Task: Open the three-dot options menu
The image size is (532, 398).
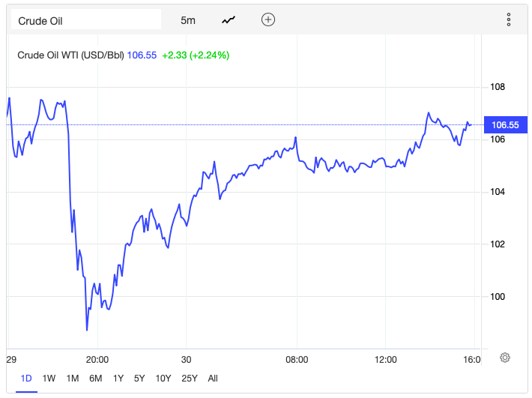Action: (509, 20)
